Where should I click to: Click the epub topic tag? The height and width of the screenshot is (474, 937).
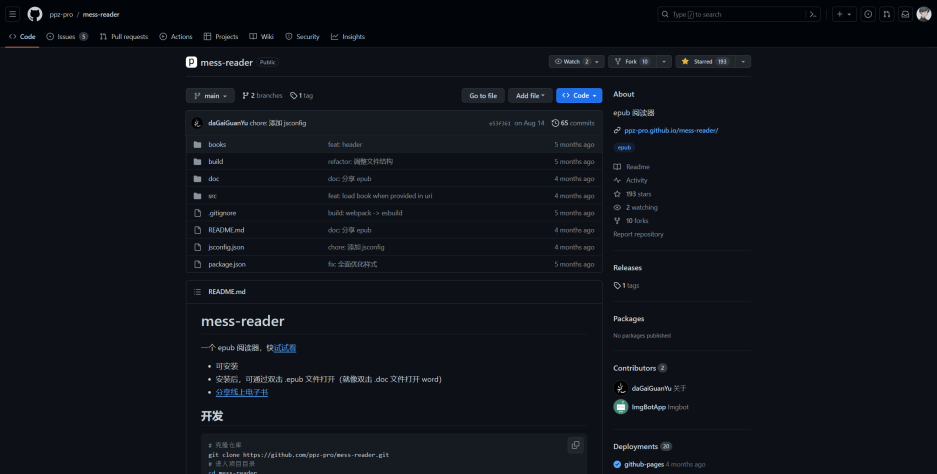point(624,148)
